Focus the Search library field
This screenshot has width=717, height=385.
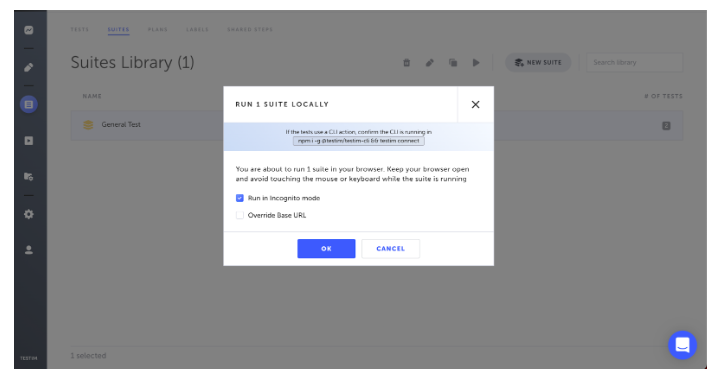(635, 63)
